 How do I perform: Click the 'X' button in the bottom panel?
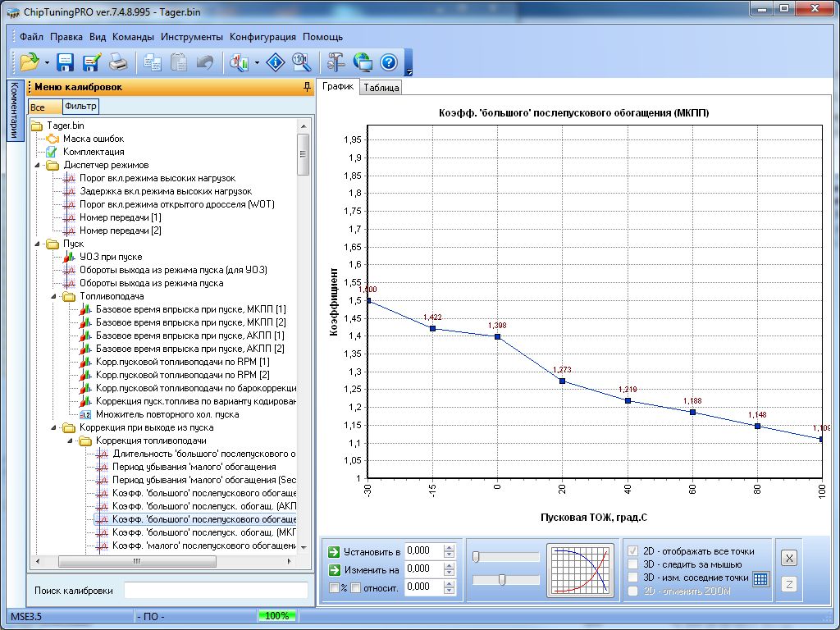tap(788, 558)
